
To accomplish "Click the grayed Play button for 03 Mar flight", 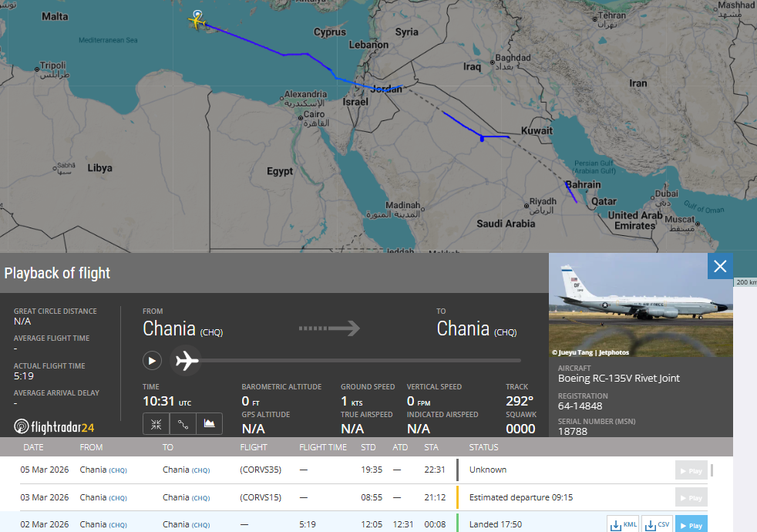I will [x=691, y=498].
